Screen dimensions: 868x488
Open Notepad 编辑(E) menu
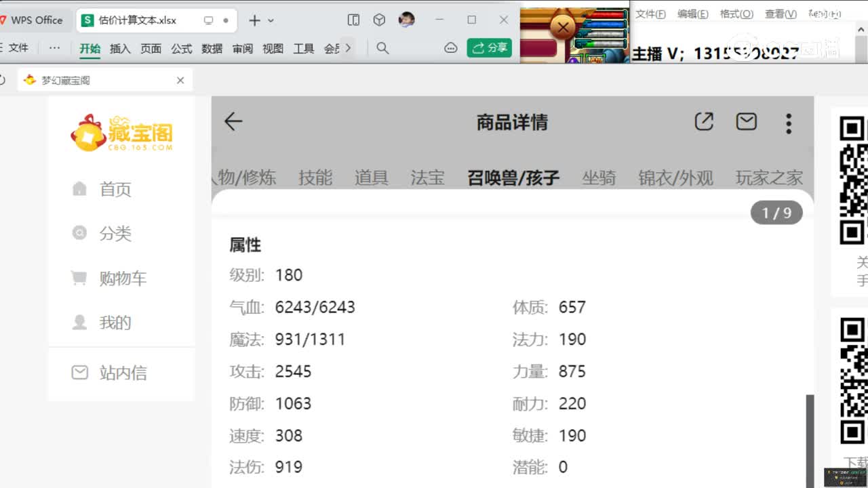(x=692, y=14)
